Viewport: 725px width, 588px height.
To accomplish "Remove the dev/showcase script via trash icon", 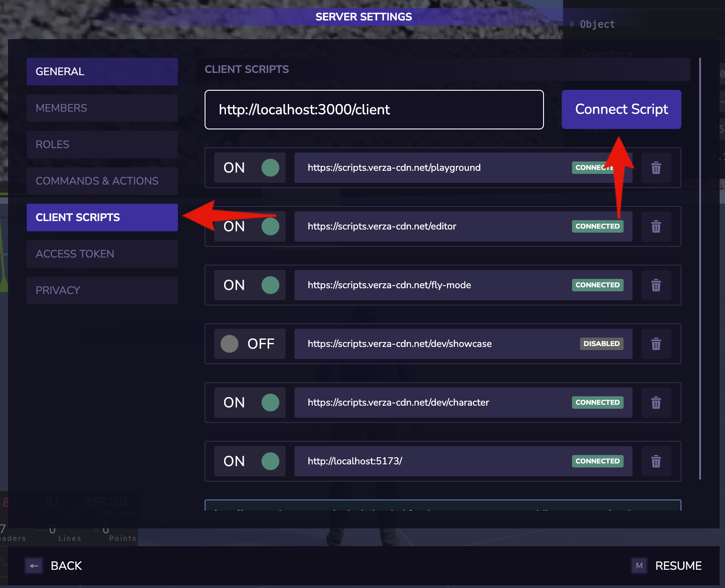I will click(656, 344).
